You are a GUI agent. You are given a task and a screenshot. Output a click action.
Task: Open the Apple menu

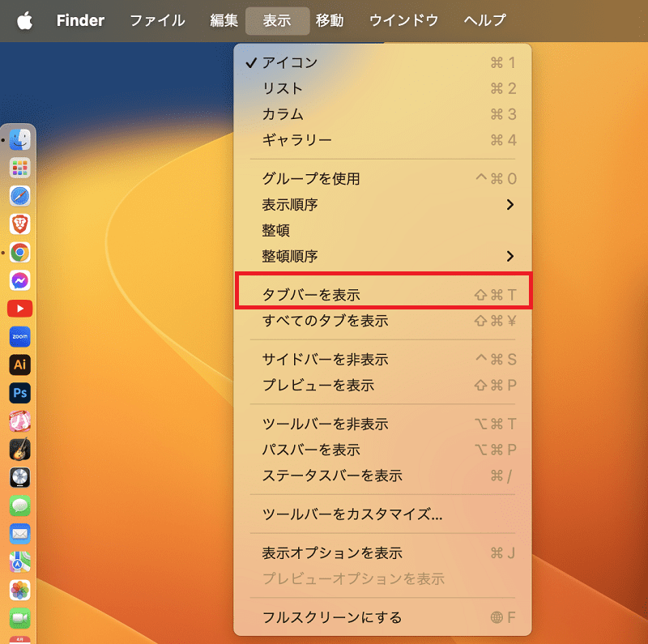click(x=25, y=20)
